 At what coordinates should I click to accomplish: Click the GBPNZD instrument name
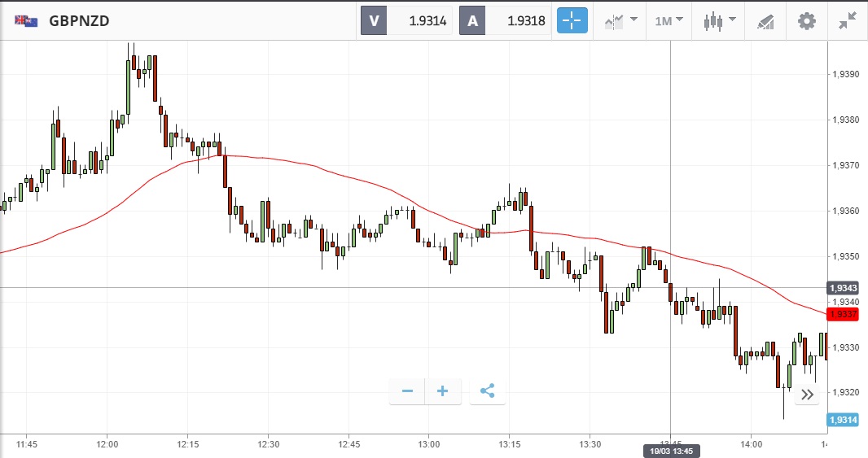coord(80,21)
